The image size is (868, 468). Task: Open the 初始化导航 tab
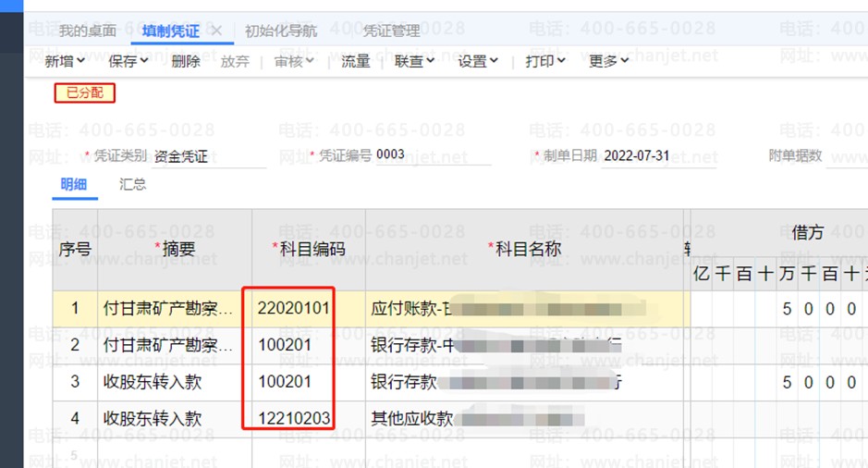[x=281, y=31]
